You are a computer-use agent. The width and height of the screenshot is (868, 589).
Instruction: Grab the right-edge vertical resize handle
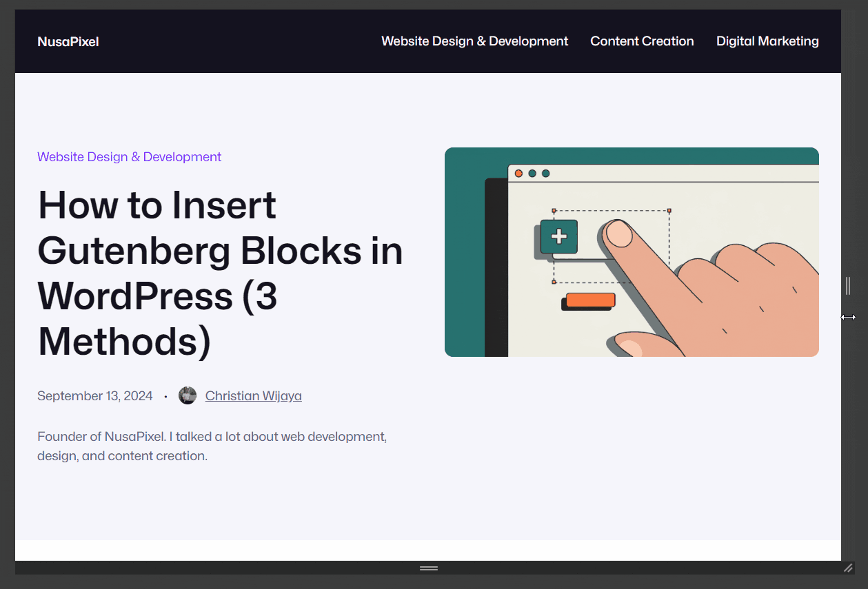pyautogui.click(x=848, y=285)
